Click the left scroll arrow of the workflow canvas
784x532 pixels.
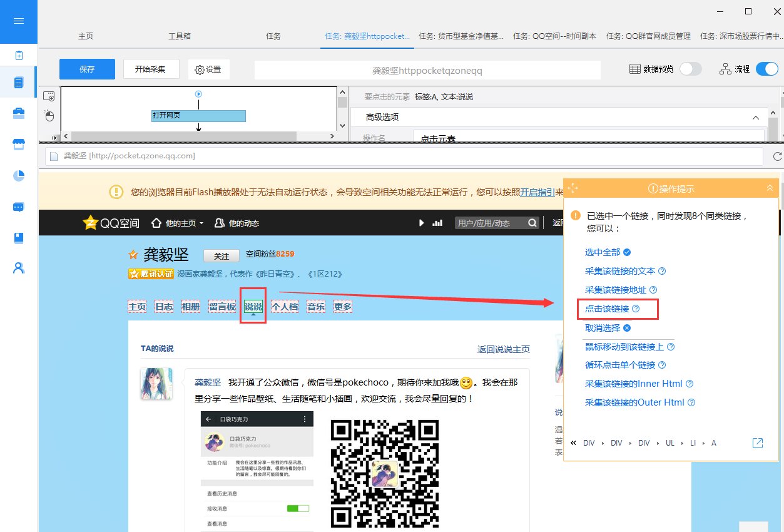(66, 136)
